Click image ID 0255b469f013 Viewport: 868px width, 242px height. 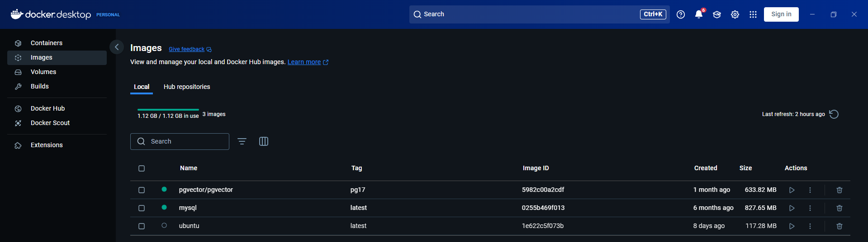pyautogui.click(x=543, y=208)
